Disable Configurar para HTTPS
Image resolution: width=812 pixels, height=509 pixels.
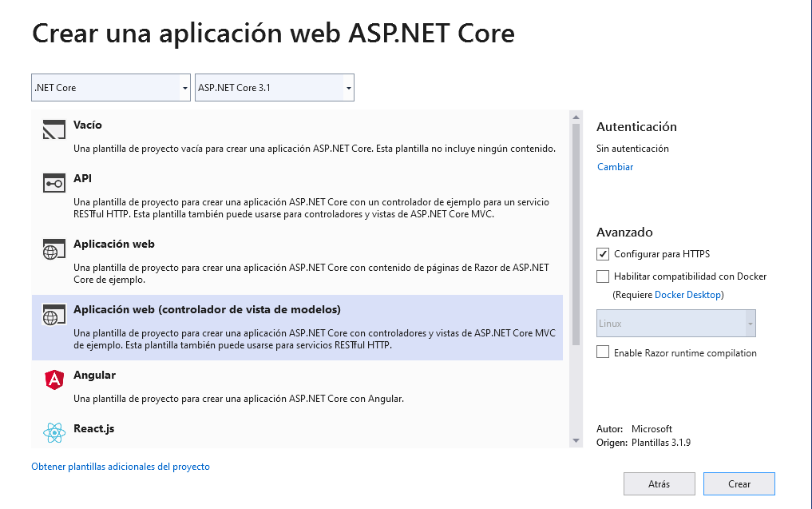click(602, 254)
